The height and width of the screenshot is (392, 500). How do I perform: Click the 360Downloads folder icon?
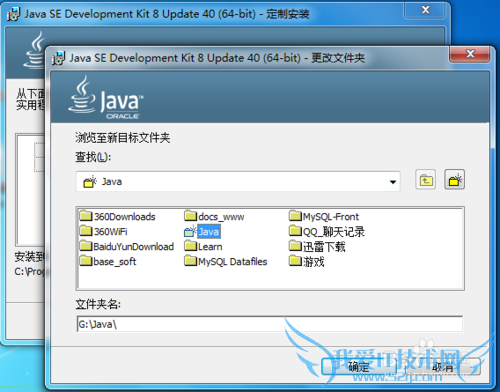(x=86, y=216)
